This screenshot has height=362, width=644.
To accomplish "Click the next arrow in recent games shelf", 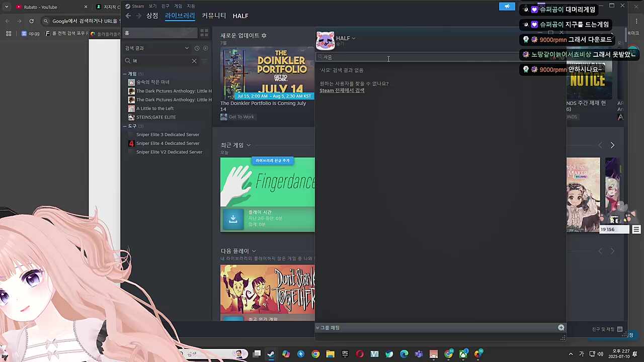I will click(612, 145).
